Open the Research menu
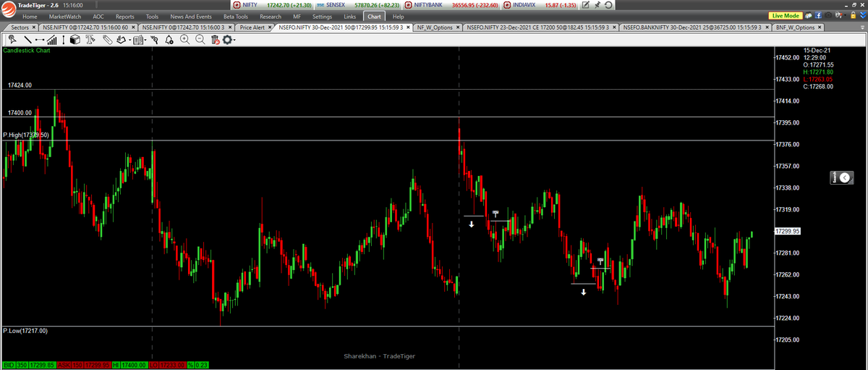 [x=271, y=16]
